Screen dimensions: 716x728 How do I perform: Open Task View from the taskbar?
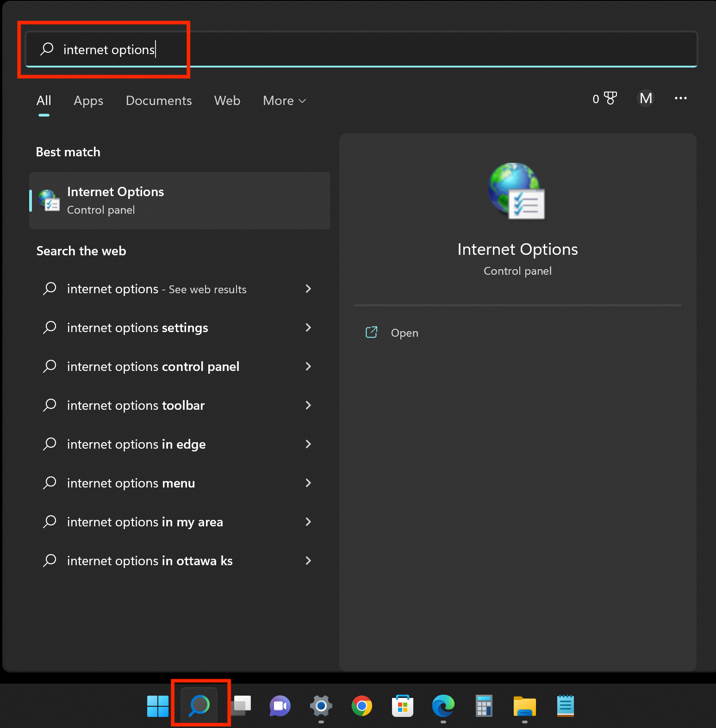[241, 706]
